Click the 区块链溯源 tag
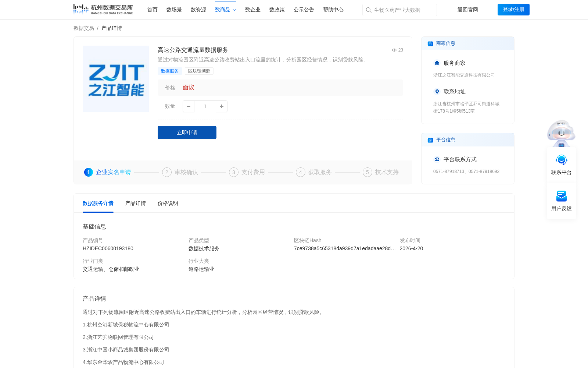 point(199,71)
